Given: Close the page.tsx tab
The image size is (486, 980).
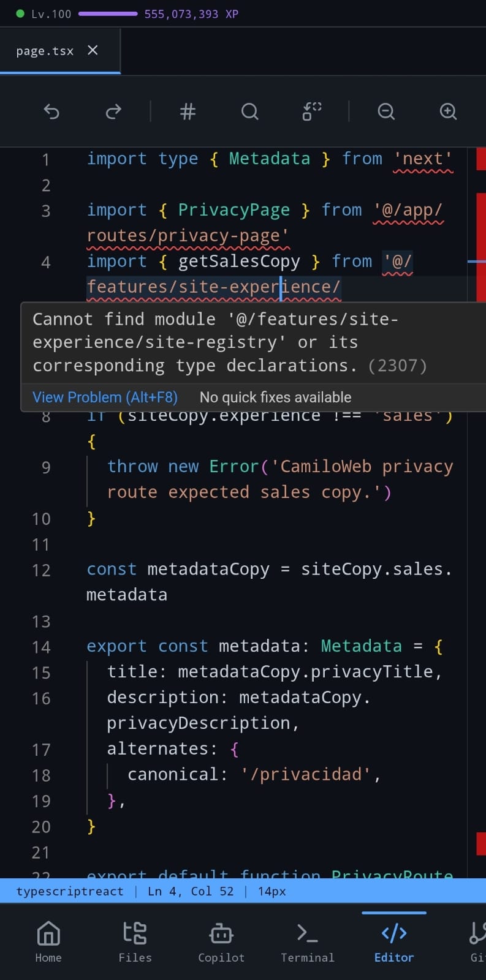Looking at the screenshot, I should click(x=93, y=50).
